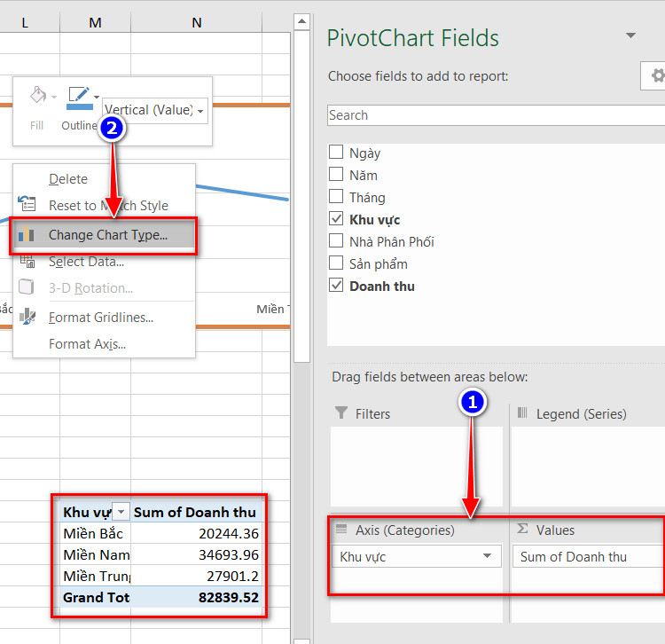Click the Filters drop area
The height and width of the screenshot is (644, 665).
tap(417, 467)
